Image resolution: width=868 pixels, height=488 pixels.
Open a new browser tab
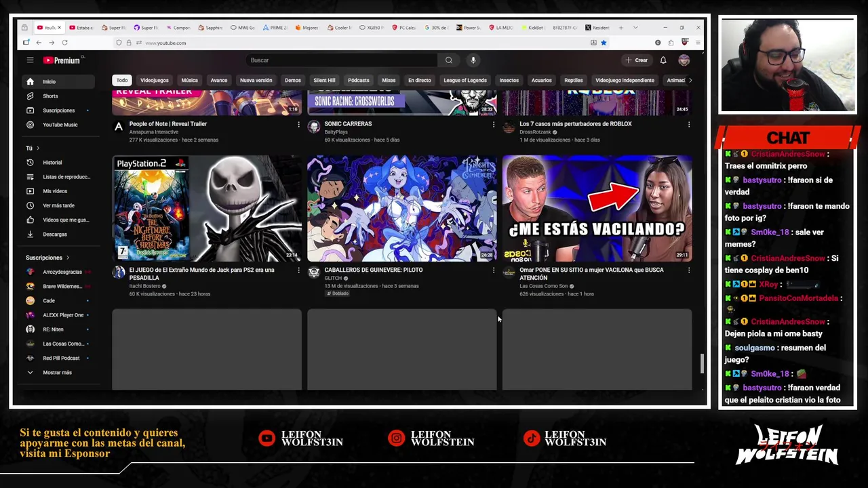620,28
